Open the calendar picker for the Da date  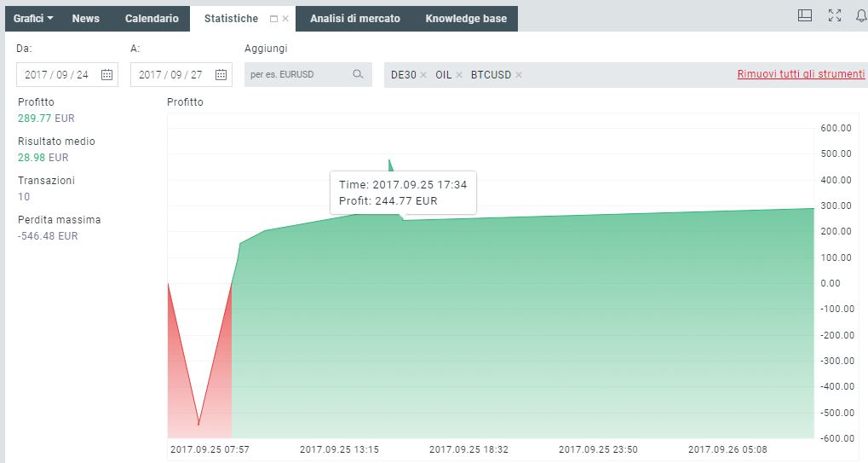click(106, 75)
